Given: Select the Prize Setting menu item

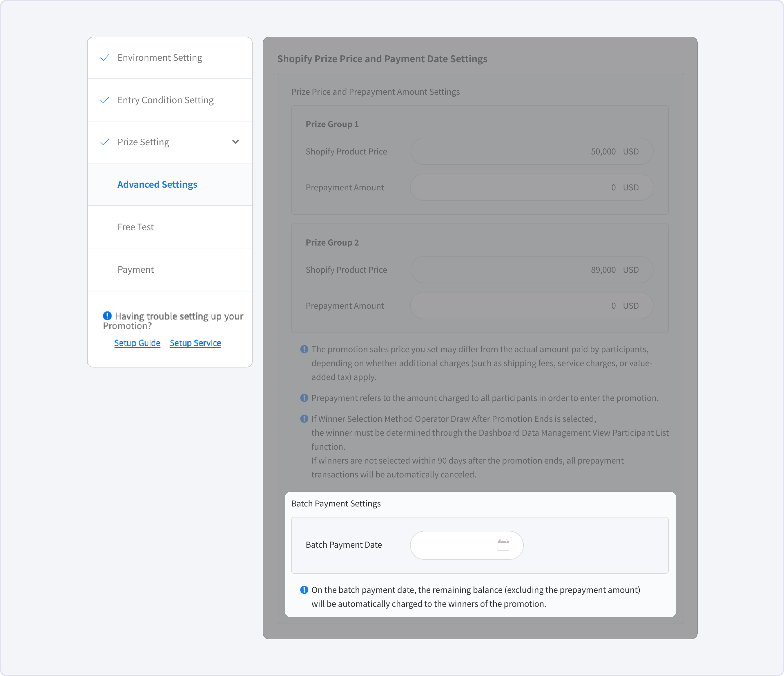Looking at the screenshot, I should (170, 142).
